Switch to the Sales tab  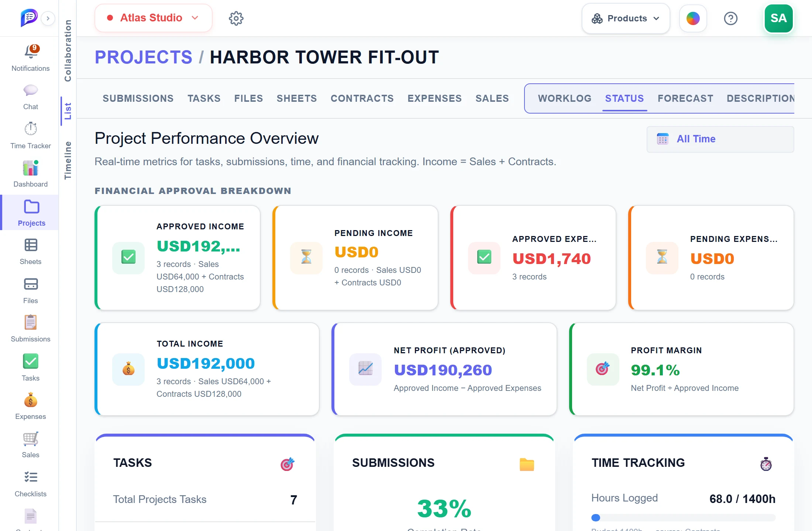[492, 98]
